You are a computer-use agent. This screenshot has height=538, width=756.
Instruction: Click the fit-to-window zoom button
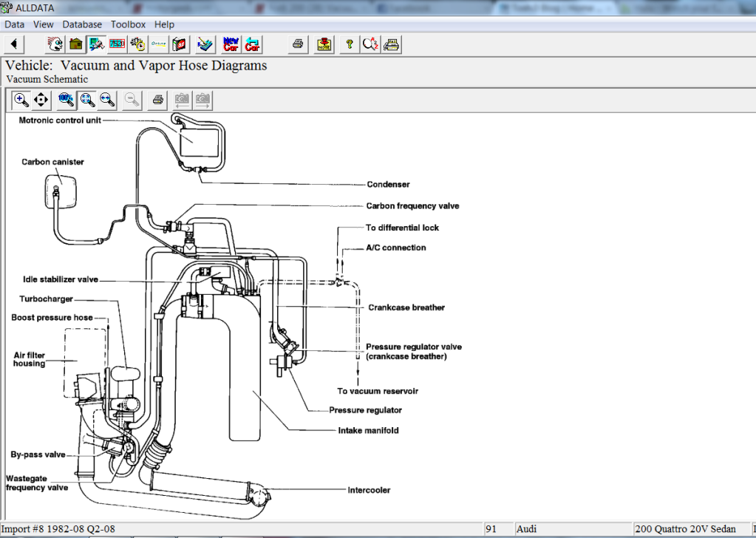pyautogui.click(x=87, y=99)
